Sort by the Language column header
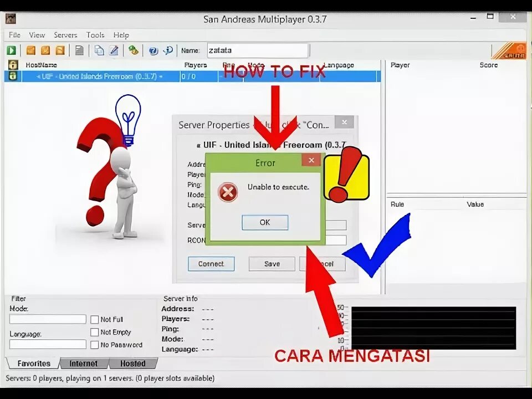 pos(339,65)
